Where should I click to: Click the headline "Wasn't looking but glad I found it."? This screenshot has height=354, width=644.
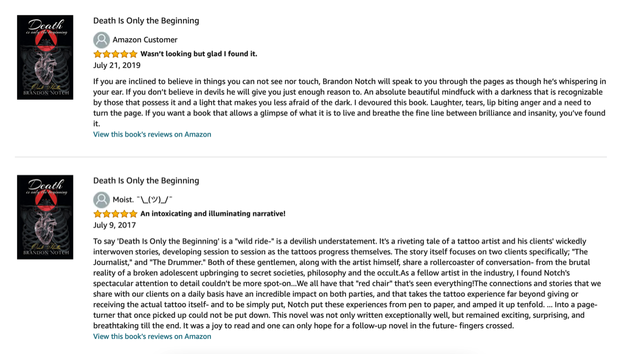point(199,54)
